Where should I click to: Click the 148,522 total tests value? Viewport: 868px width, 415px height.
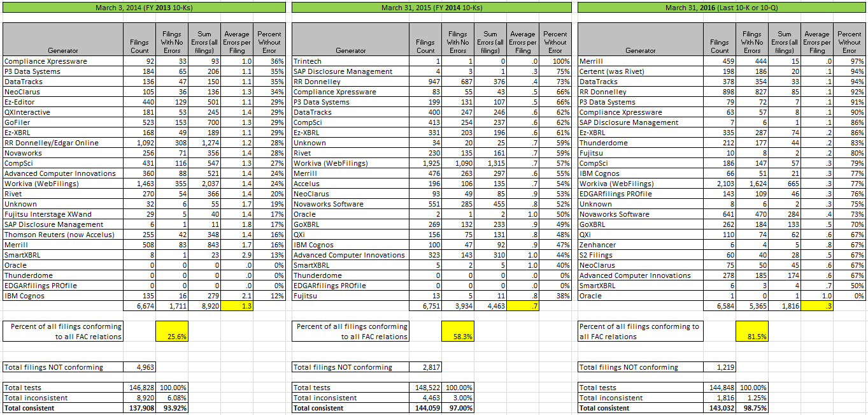[x=426, y=388]
